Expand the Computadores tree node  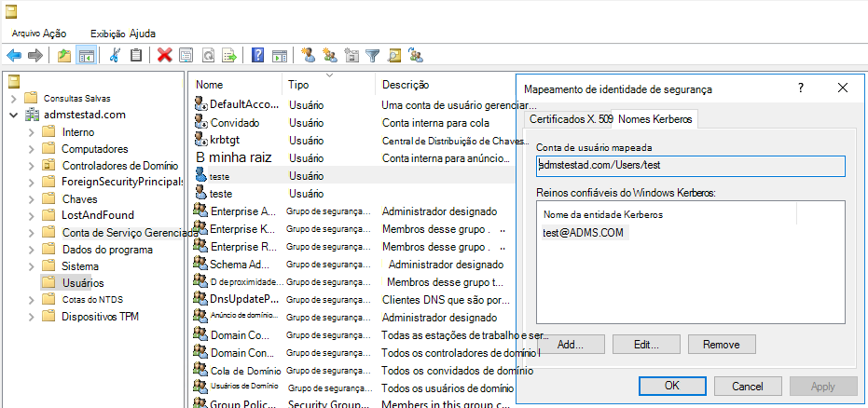[32, 149]
